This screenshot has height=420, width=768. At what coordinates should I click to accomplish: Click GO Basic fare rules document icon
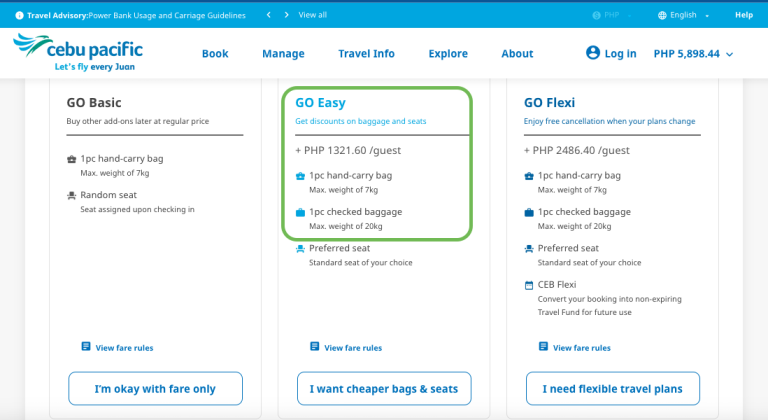point(86,347)
